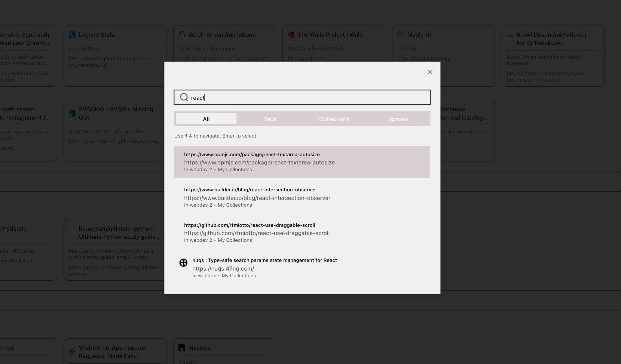Image resolution: width=621 pixels, height=364 pixels.
Task: Click the legendapp.com URL text
Action: pos(109,62)
